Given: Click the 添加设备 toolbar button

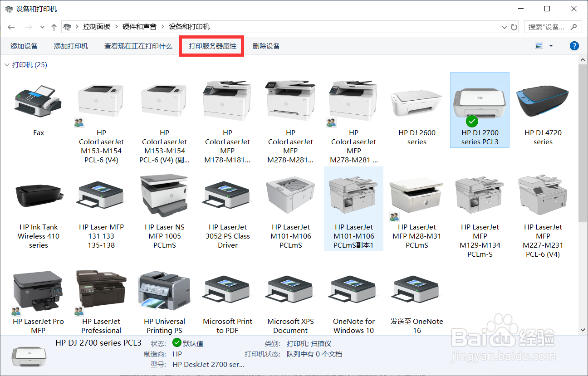Looking at the screenshot, I should pyautogui.click(x=24, y=46).
